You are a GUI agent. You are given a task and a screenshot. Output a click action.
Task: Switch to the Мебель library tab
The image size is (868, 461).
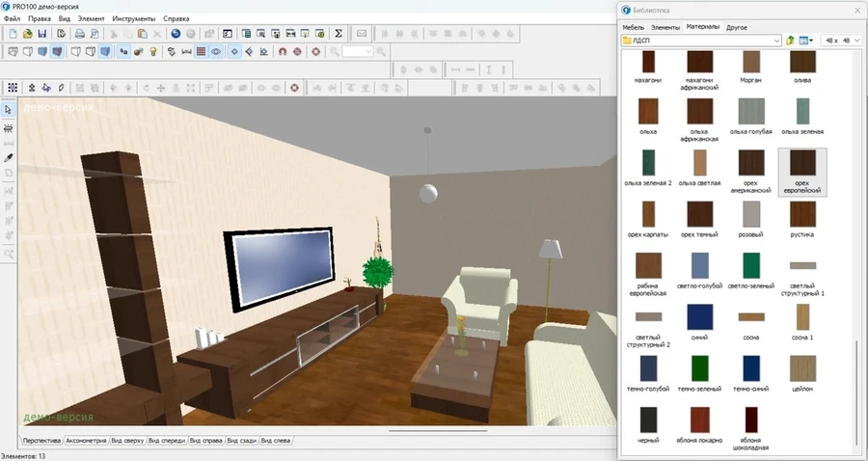633,27
